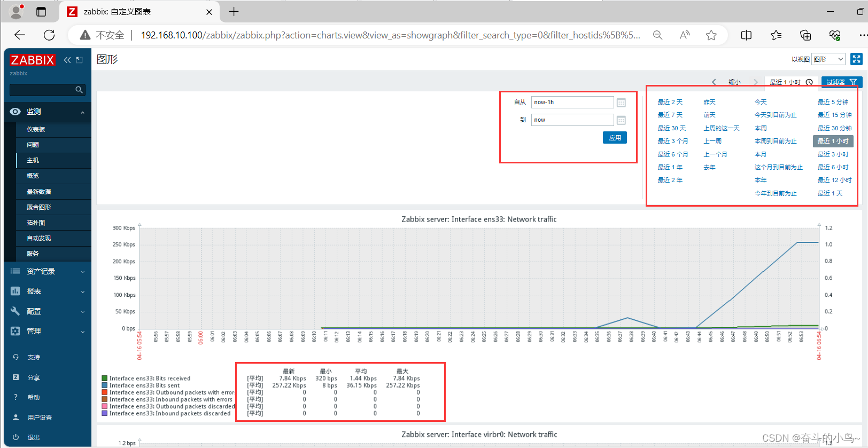
Task: Open 拓扑图 in the sidebar
Action: (x=36, y=223)
